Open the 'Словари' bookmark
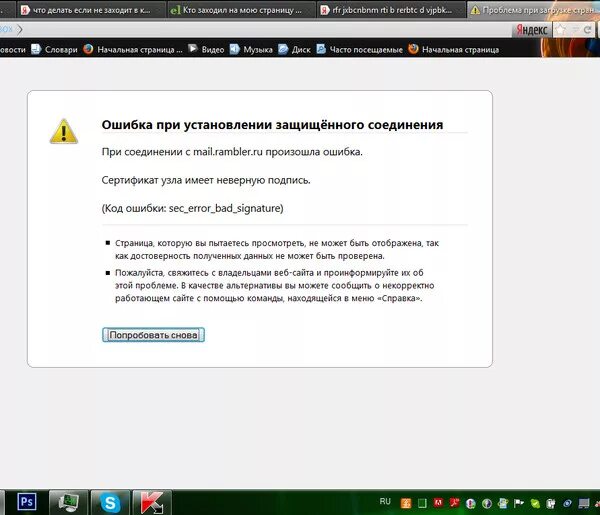Screen dimensions: 600x515 coord(54,49)
